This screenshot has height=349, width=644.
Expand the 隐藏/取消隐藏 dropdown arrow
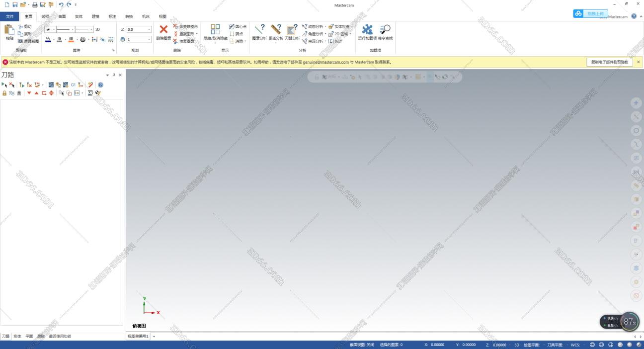[215, 43]
